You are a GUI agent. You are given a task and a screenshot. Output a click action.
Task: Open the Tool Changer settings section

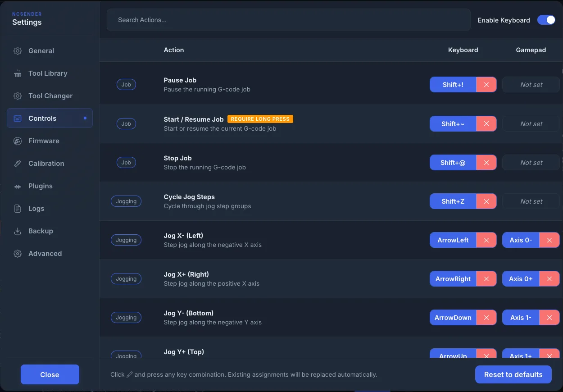50,96
